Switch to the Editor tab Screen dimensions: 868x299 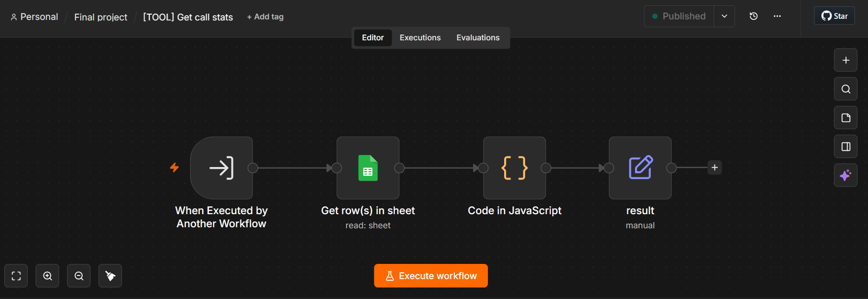(373, 38)
